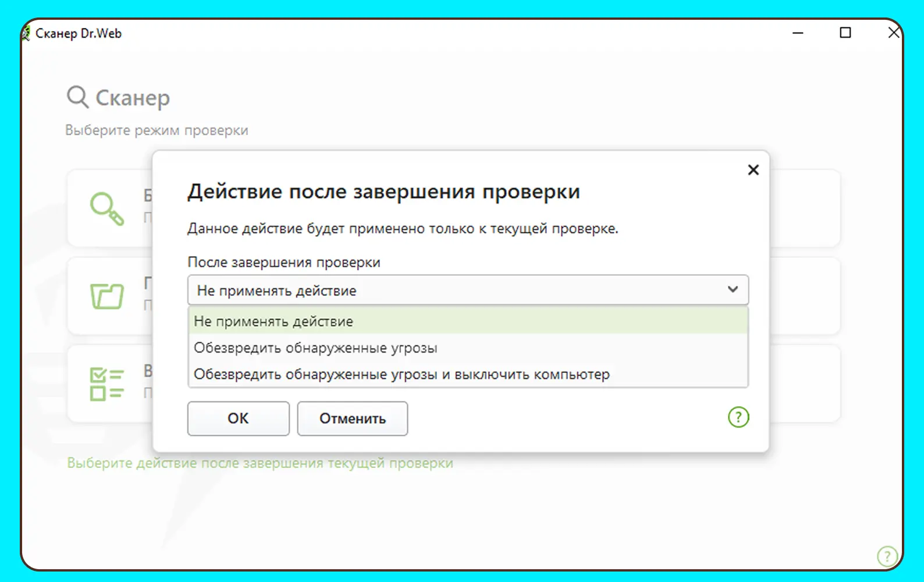Click the magnifier icon beside Сканер heading
The image size is (924, 582).
[x=77, y=97]
